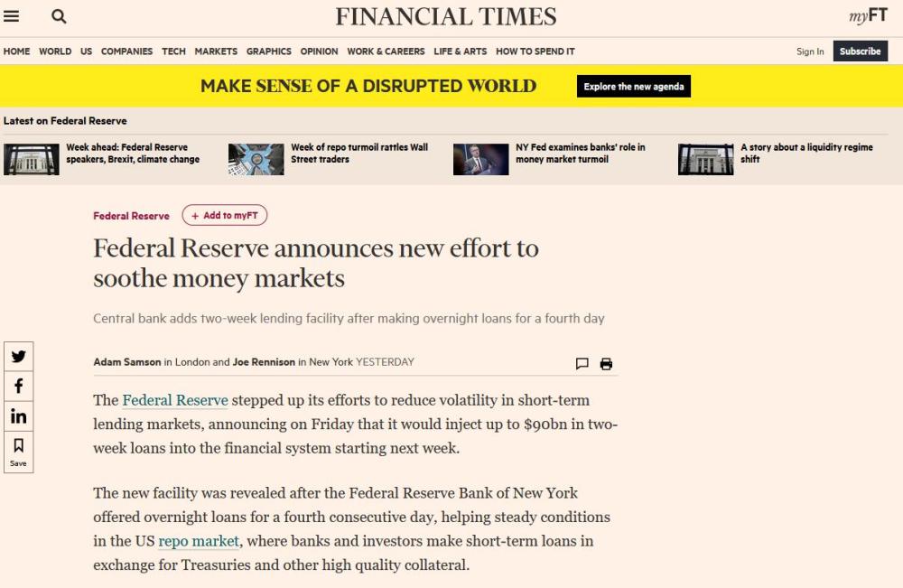This screenshot has height=588, width=903.
Task: Click the search magnifier icon
Action: pyautogui.click(x=58, y=16)
